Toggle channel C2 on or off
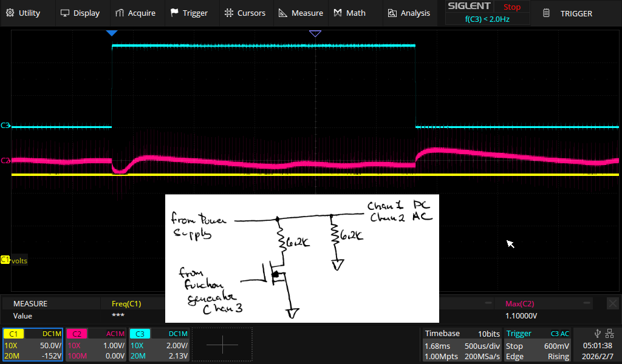Image resolution: width=622 pixels, height=364 pixels. pos(77,333)
